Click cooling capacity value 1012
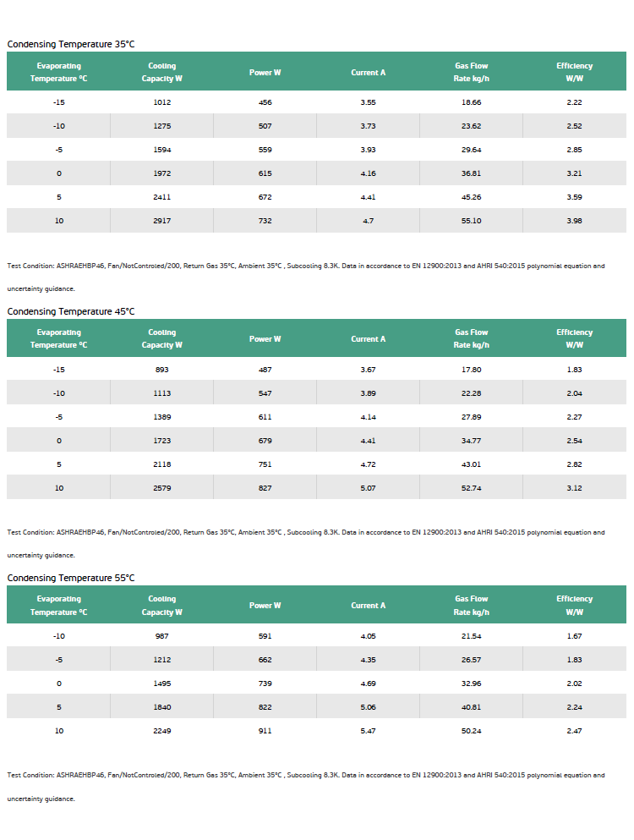The image size is (634, 840). [x=161, y=102]
